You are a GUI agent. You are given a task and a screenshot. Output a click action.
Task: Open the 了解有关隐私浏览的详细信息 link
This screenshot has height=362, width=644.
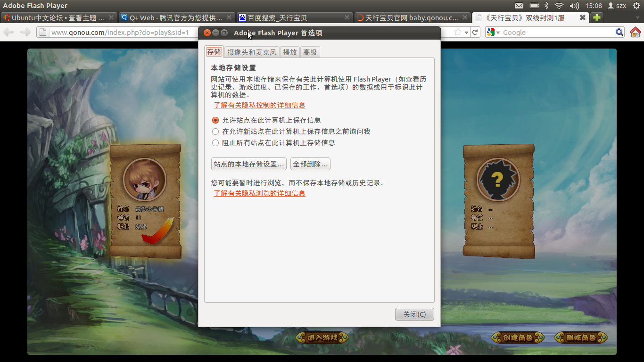coord(259,193)
